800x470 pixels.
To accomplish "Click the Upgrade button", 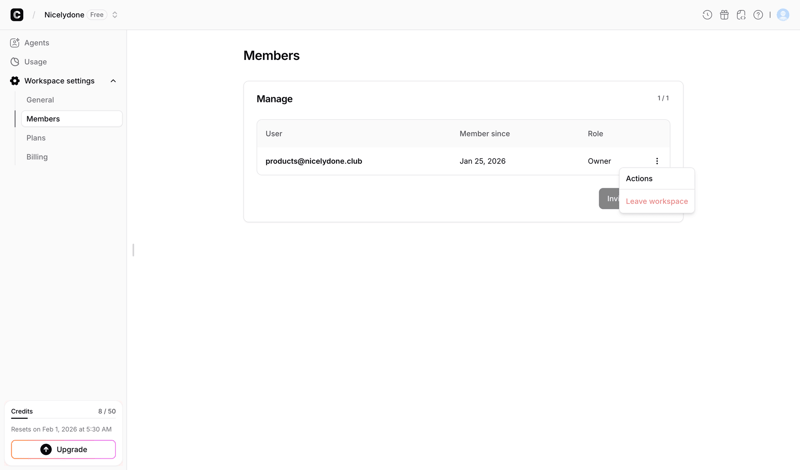I will (63, 450).
